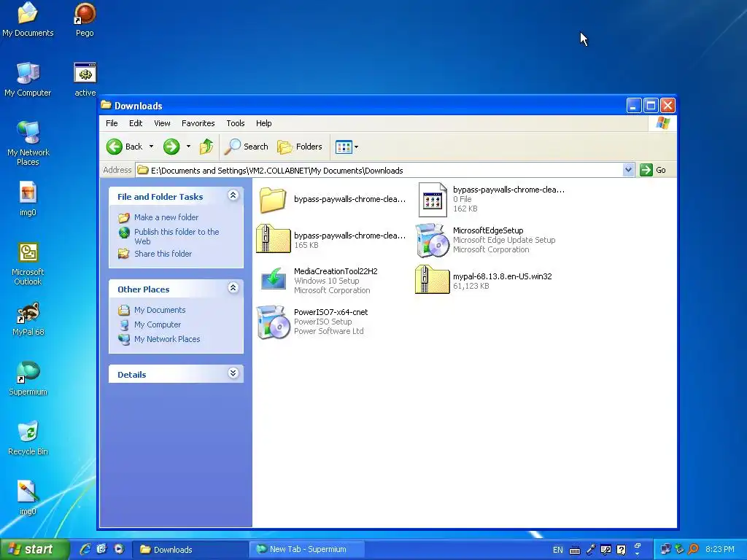The image size is (747, 560).
Task: Expand the Details panel
Action: 233,373
